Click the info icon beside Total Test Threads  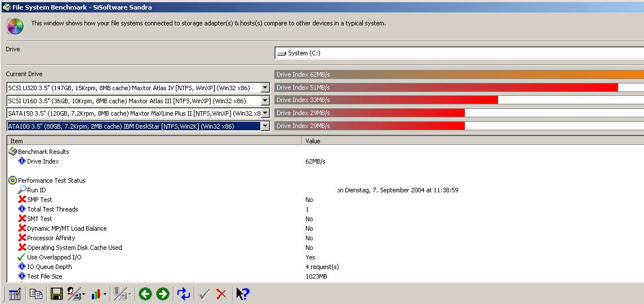point(22,209)
